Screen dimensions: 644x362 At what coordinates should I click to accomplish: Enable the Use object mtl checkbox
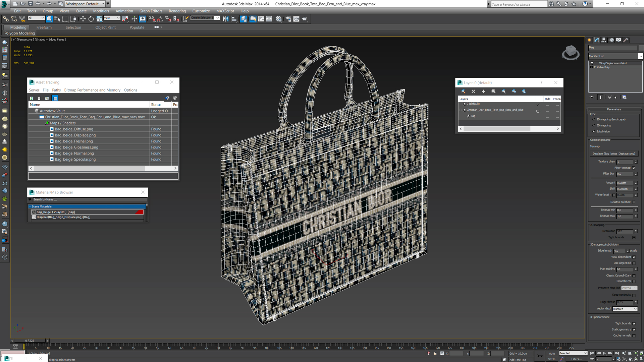(x=634, y=263)
